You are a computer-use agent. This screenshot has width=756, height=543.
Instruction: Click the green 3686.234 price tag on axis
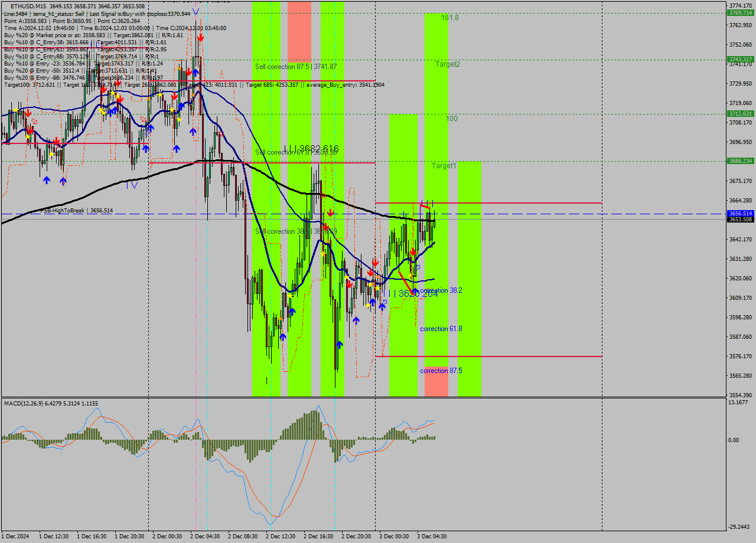[x=741, y=161]
